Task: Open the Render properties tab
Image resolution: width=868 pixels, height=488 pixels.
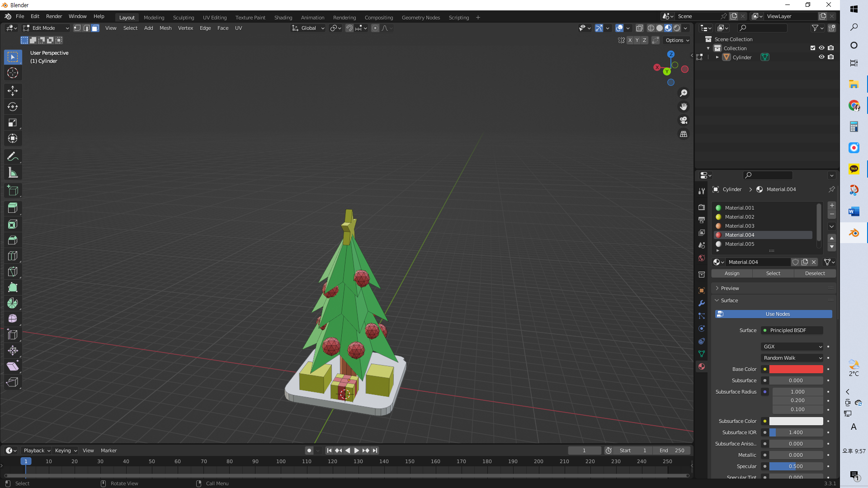Action: 702,207
